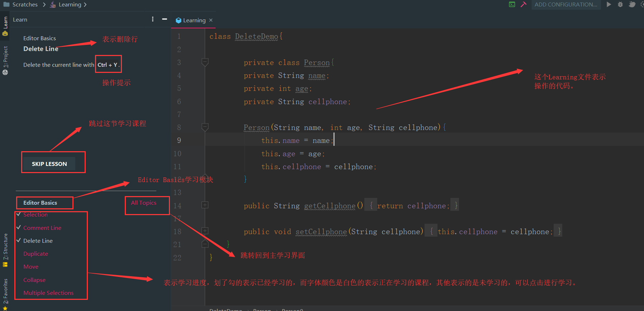
Task: Open the Learn tool window stripe button
Action: pyautogui.click(x=5, y=26)
